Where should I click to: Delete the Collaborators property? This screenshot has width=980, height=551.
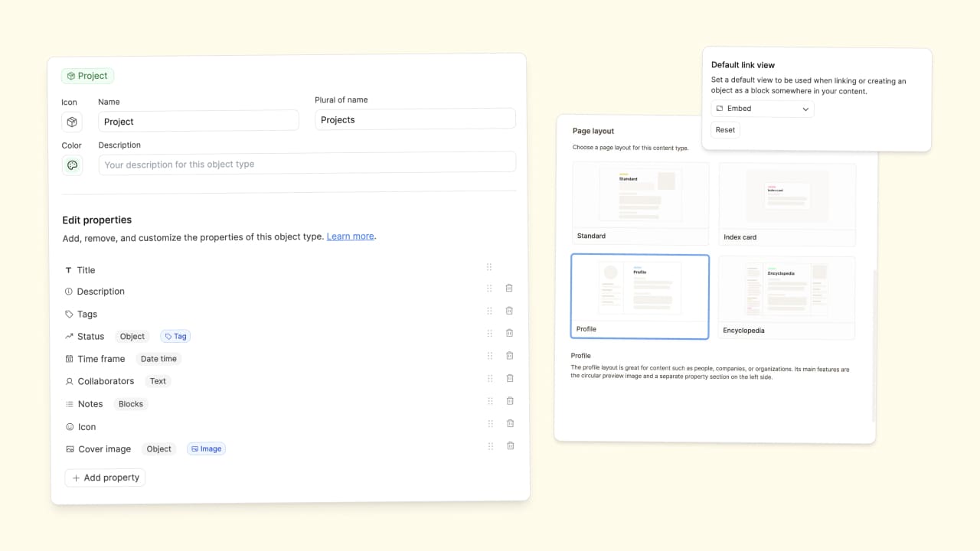pos(509,378)
